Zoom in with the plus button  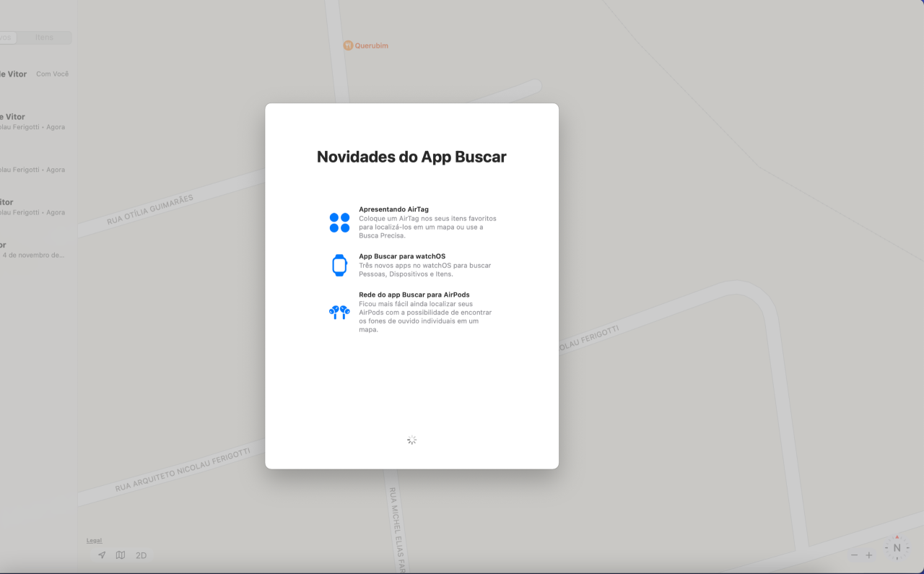869,555
